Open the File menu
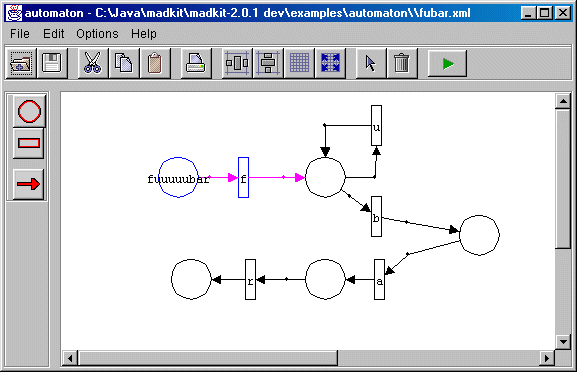Image resolution: width=577 pixels, height=372 pixels. click(x=20, y=34)
